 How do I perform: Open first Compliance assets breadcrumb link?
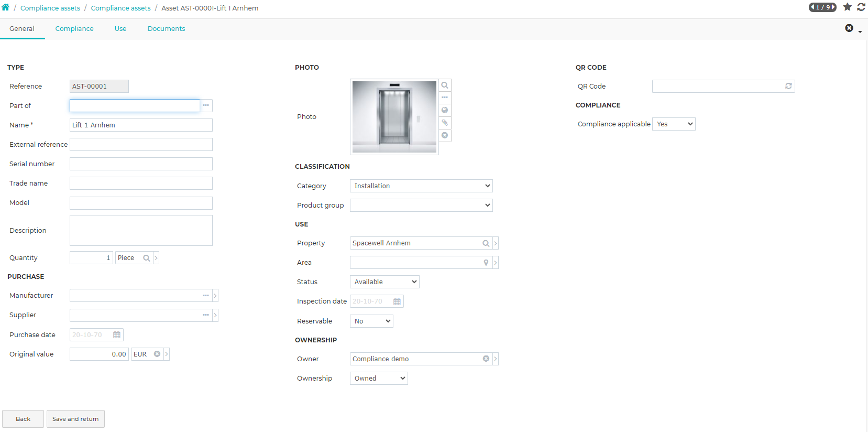50,8
